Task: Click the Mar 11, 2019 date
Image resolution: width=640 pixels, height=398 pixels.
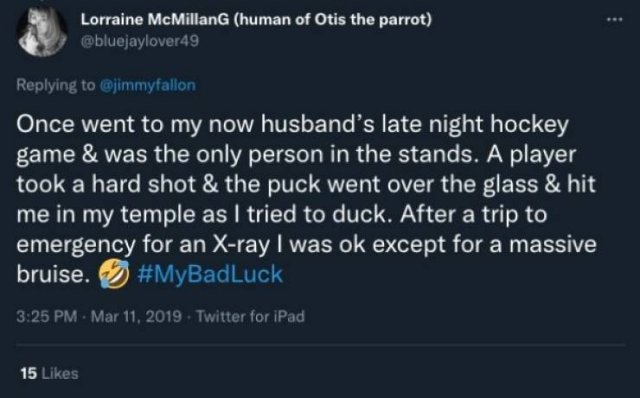Action: click(136, 316)
